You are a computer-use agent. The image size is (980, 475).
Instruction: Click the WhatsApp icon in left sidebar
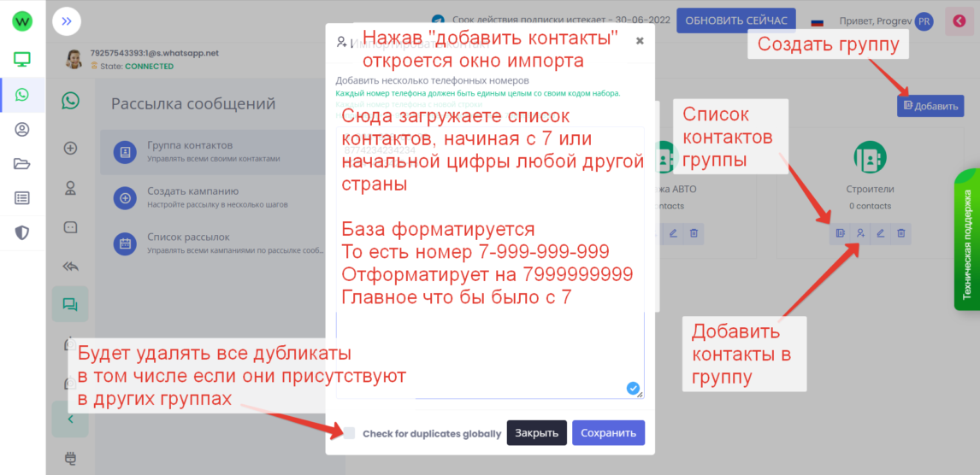pos(22,95)
